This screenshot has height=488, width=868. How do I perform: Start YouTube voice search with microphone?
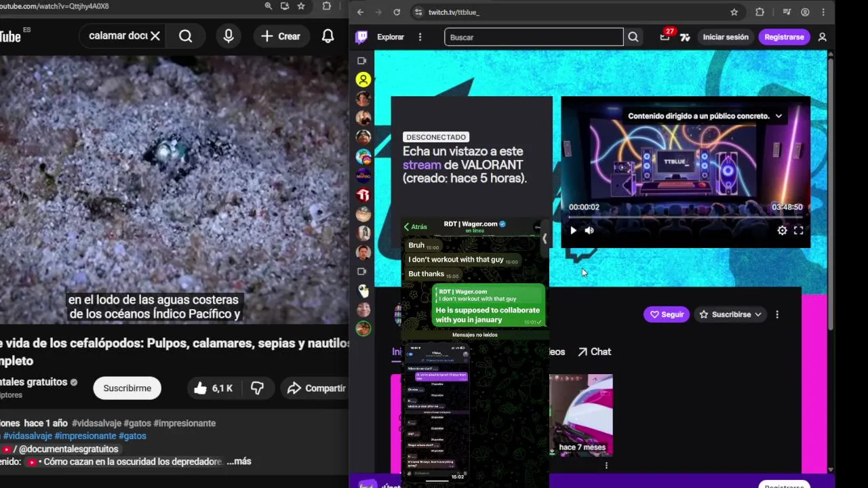tap(229, 36)
